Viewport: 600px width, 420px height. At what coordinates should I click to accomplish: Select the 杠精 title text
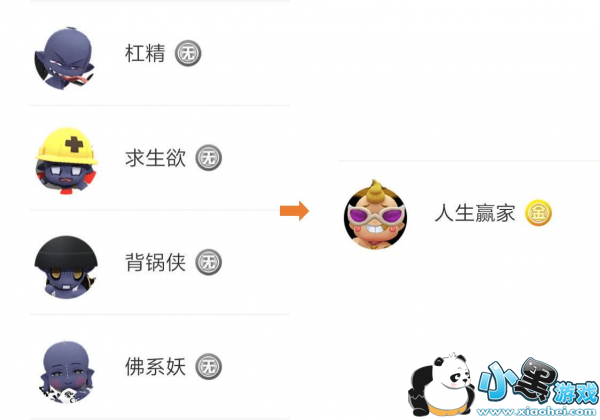(x=145, y=53)
